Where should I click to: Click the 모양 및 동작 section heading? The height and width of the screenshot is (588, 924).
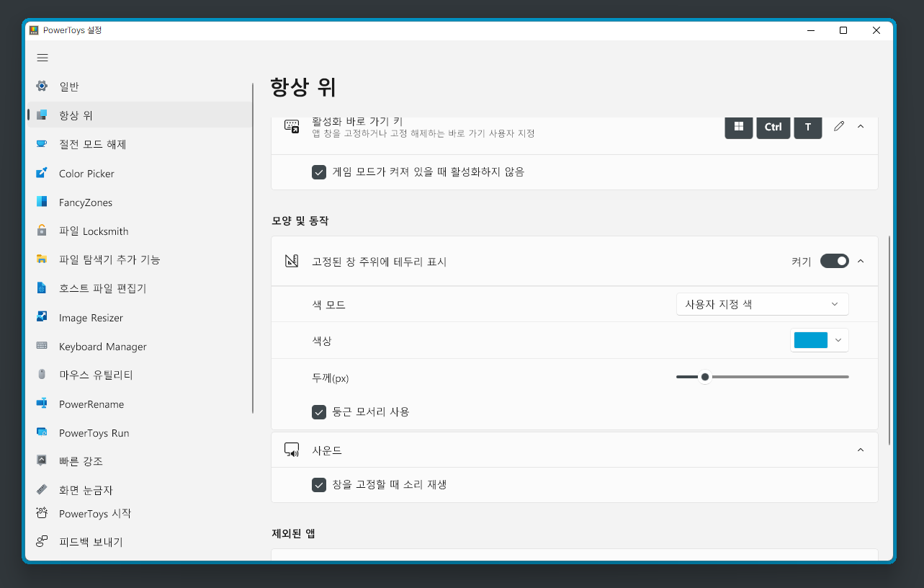300,221
